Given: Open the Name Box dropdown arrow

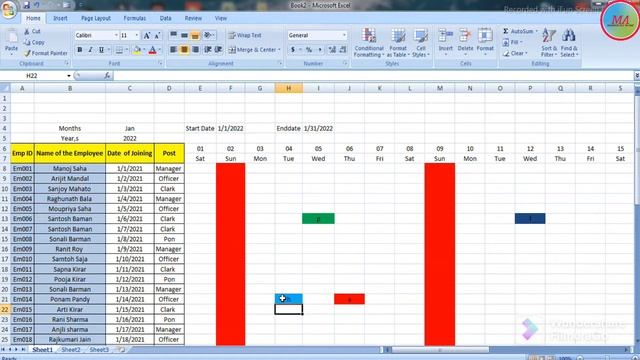Looking at the screenshot, I should point(69,76).
